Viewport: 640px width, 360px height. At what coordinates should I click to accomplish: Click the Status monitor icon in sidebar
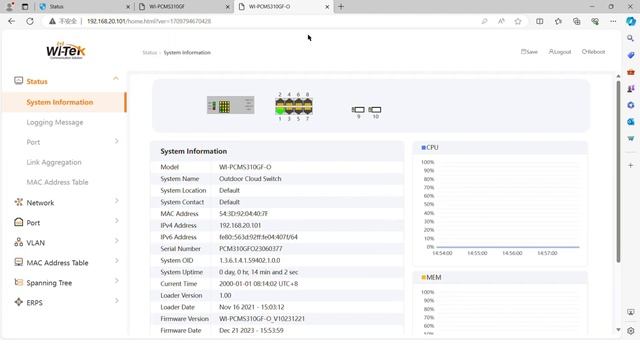[x=18, y=80]
